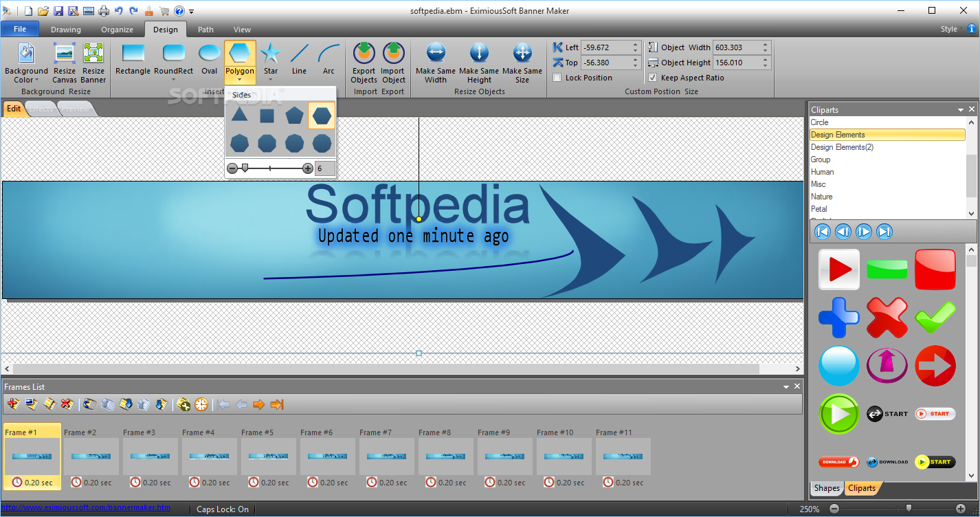Go to next clipart page
980x517 pixels.
[x=864, y=232]
